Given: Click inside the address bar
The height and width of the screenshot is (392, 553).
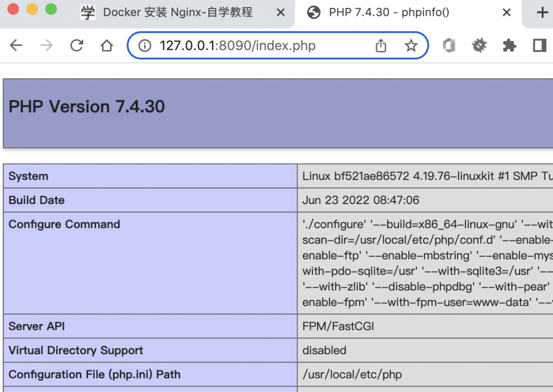Looking at the screenshot, I should pos(243,45).
